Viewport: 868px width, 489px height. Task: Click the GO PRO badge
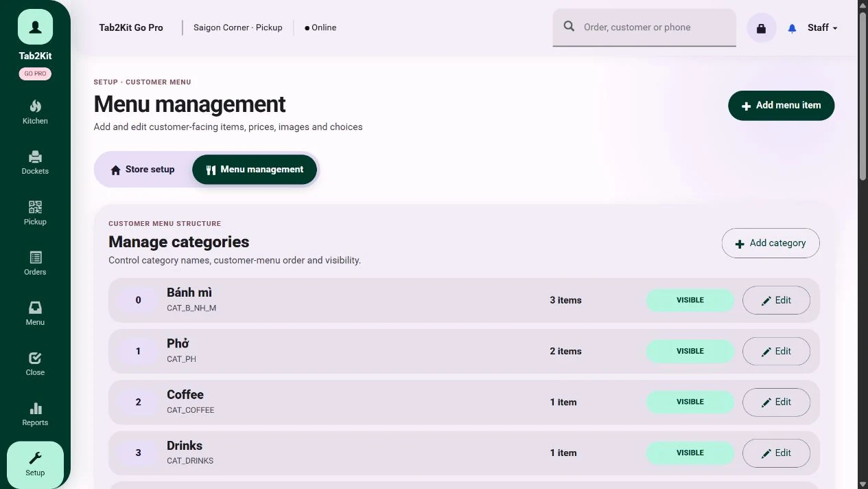[35, 74]
